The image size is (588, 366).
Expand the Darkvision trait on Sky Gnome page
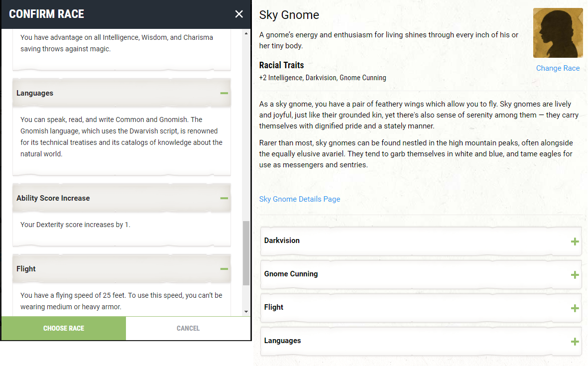coord(575,242)
